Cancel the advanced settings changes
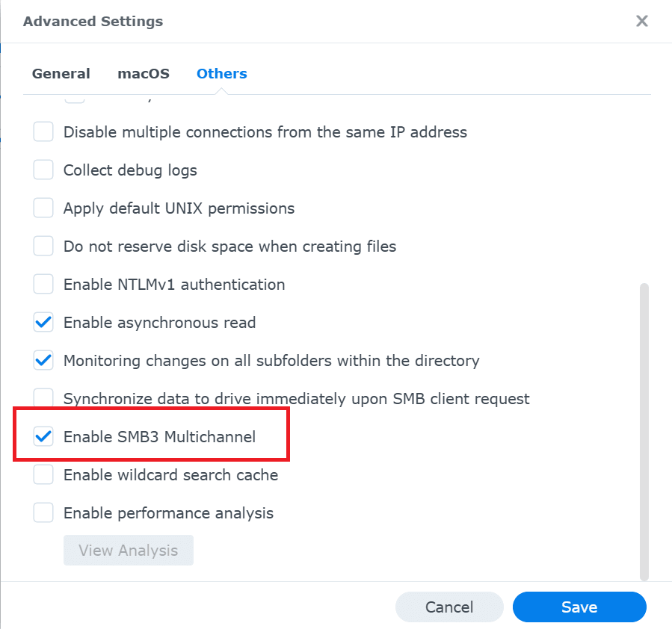 pos(449,607)
